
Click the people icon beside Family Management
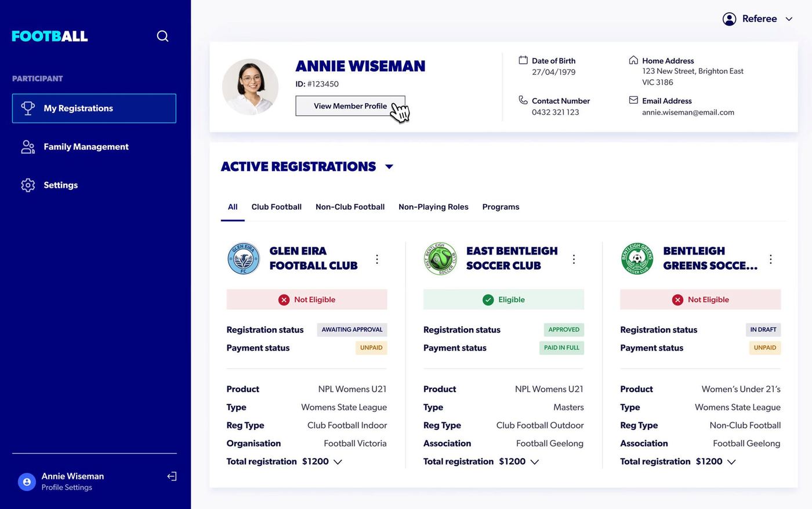point(28,147)
